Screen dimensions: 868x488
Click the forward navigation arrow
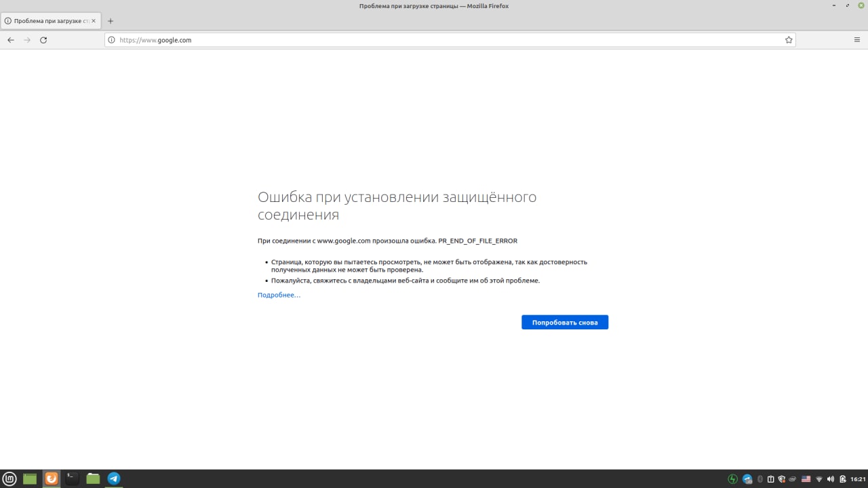(27, 40)
